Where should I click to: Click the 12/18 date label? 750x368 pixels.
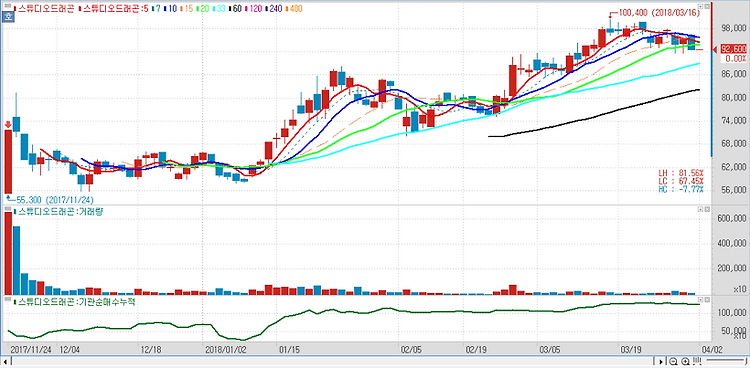(151, 349)
